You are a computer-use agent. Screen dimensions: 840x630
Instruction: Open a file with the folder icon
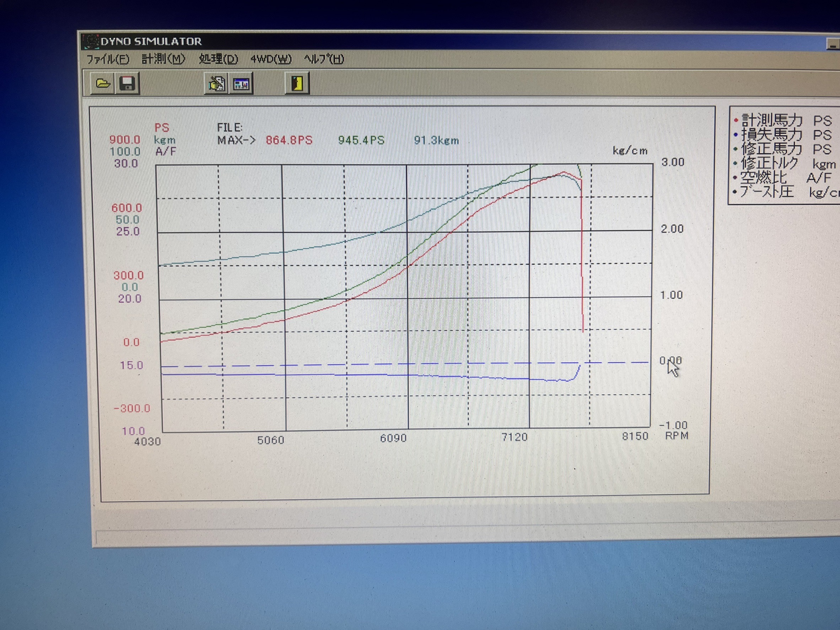tap(103, 83)
